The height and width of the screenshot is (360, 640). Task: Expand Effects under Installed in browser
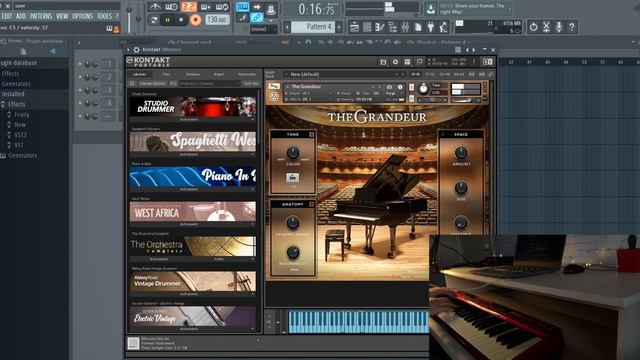16,104
